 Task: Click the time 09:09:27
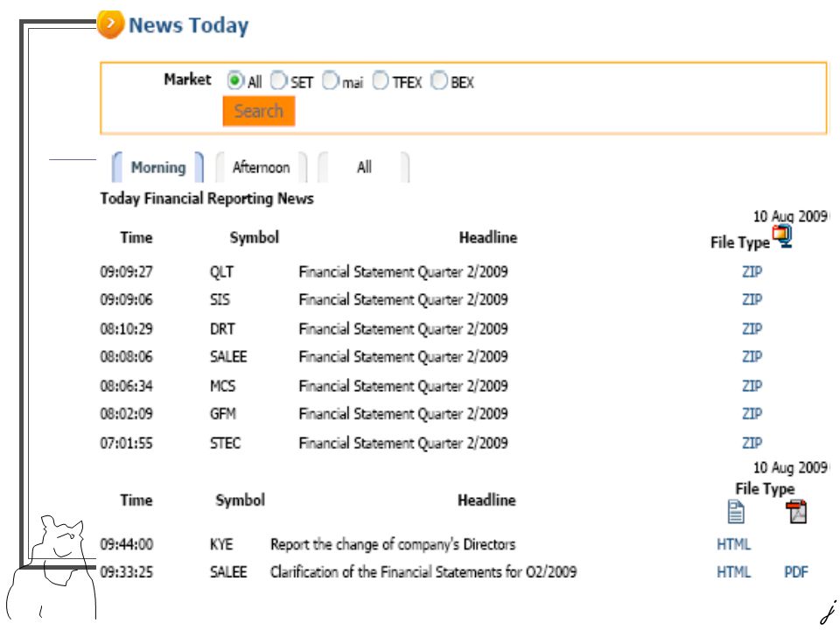126,271
